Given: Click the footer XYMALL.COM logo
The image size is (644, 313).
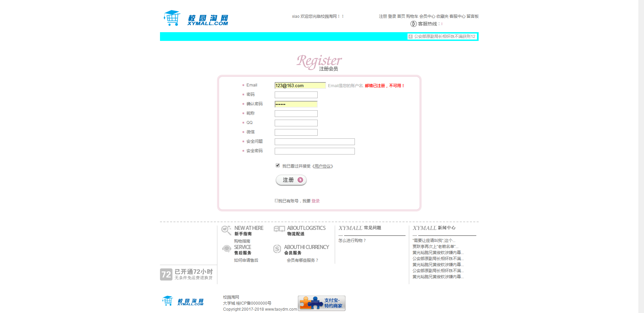Looking at the screenshot, I should tap(183, 301).
